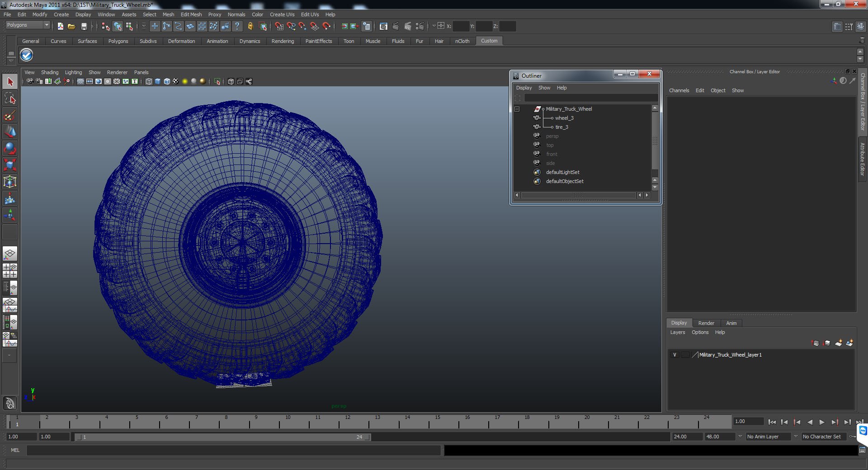Expand more layouts arrow in toolbox
The width and height of the screenshot is (868, 470).
pyautogui.click(x=9, y=355)
